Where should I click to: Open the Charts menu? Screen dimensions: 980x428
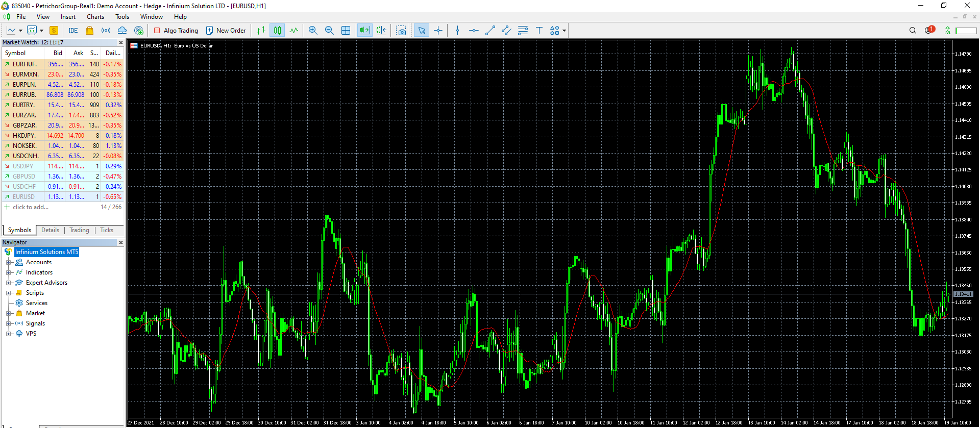pos(95,17)
